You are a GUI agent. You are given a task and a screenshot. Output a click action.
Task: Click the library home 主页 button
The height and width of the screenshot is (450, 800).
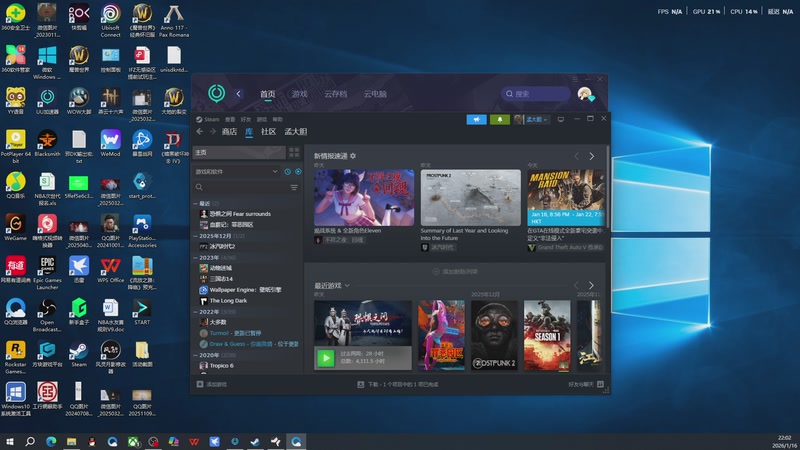point(239,153)
